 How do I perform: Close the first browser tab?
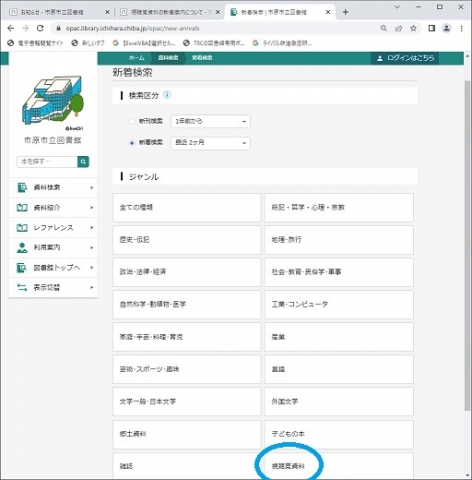[107, 12]
